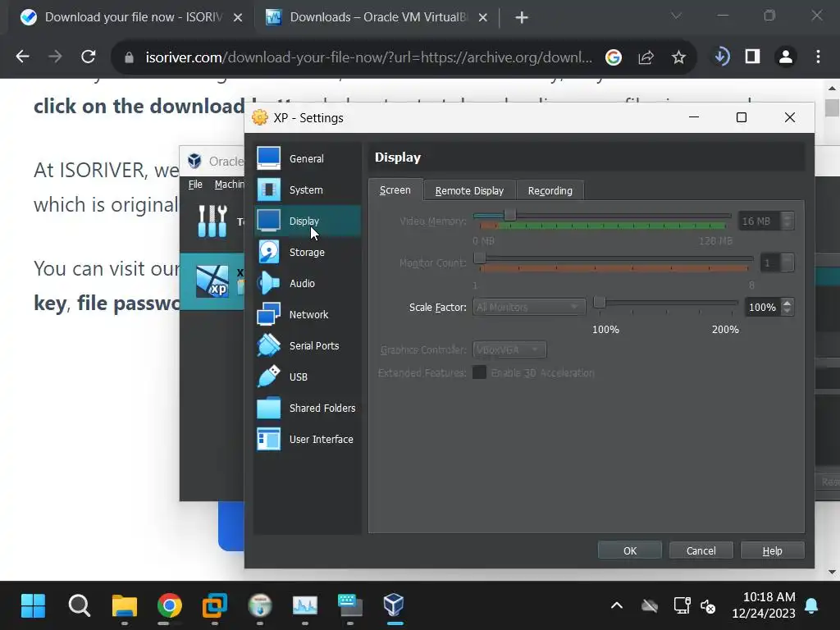Click the page vertical scrollbar thumb

coord(832,107)
